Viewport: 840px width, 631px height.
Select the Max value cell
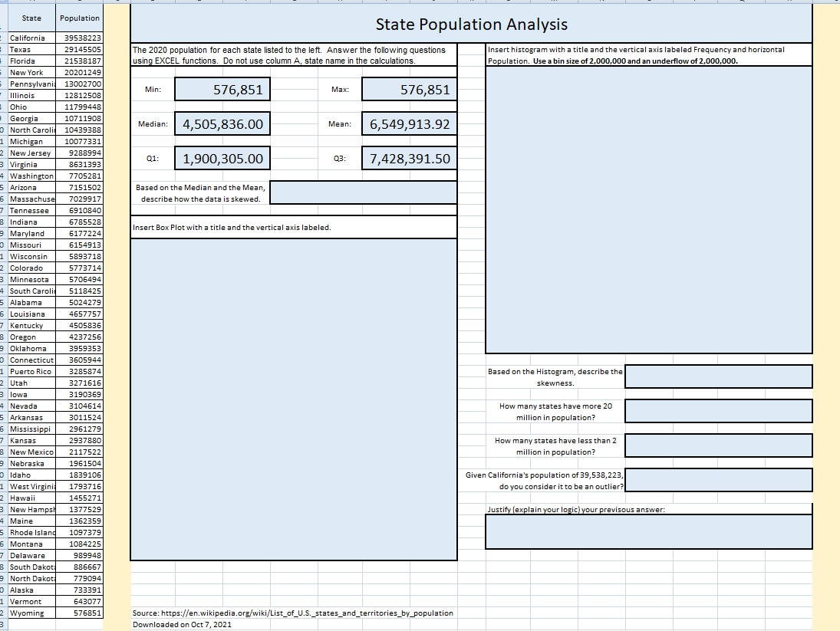coord(410,90)
